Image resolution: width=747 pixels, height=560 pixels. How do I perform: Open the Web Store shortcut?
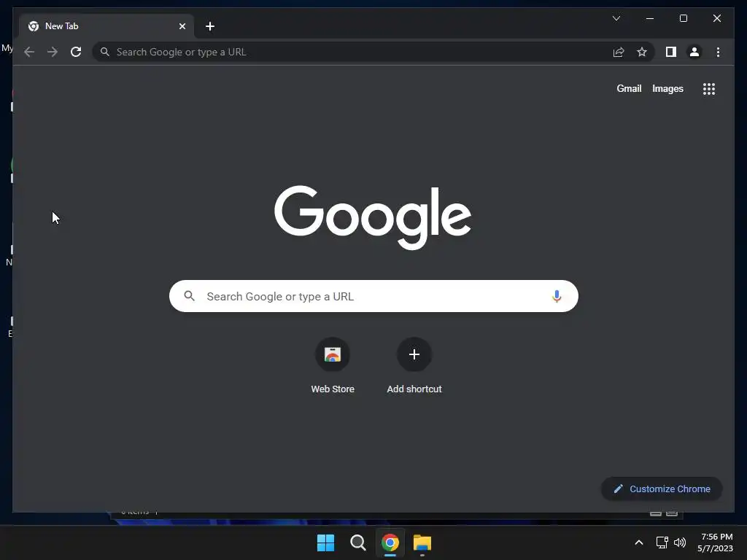pyautogui.click(x=333, y=366)
